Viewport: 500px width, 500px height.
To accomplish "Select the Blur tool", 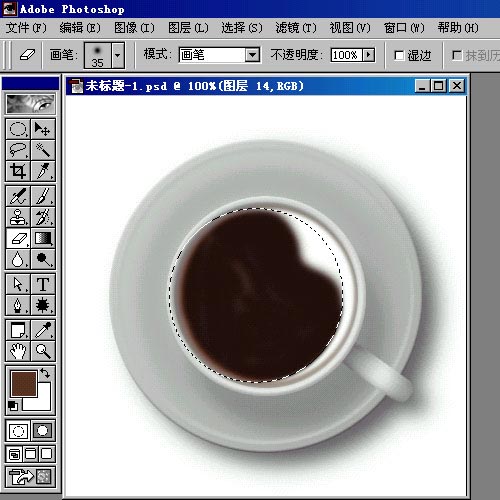I will coord(18,259).
